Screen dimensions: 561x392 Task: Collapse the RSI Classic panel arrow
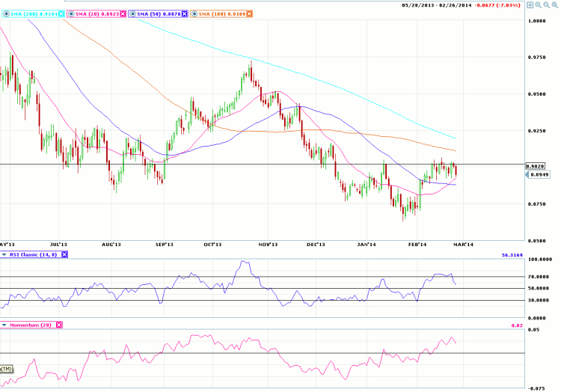coord(4,255)
